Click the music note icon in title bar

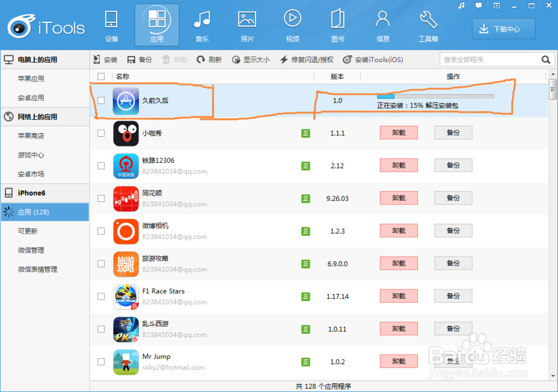[x=461, y=6]
